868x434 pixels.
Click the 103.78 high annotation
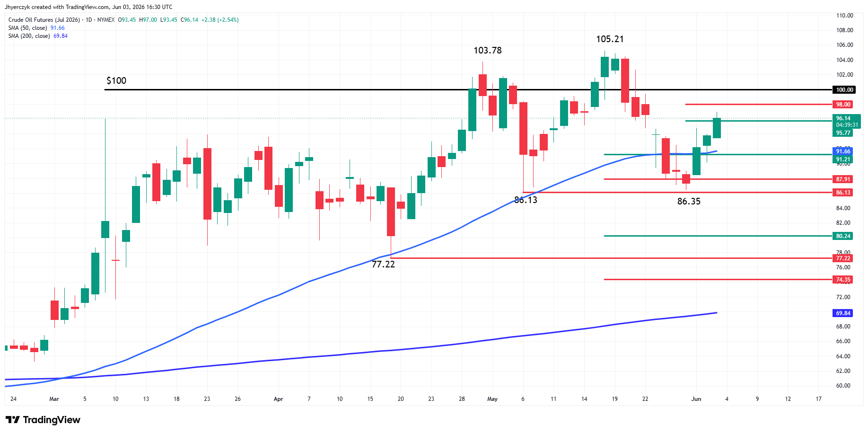click(488, 50)
